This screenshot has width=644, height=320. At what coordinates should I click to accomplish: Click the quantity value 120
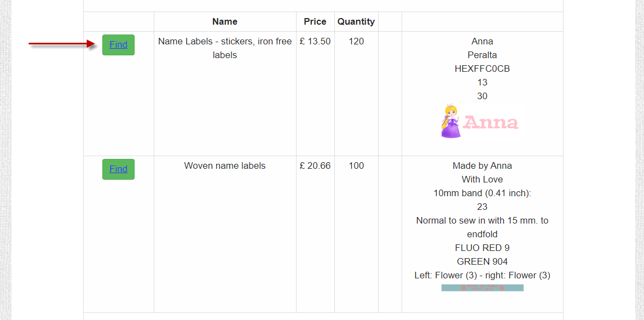pyautogui.click(x=356, y=41)
